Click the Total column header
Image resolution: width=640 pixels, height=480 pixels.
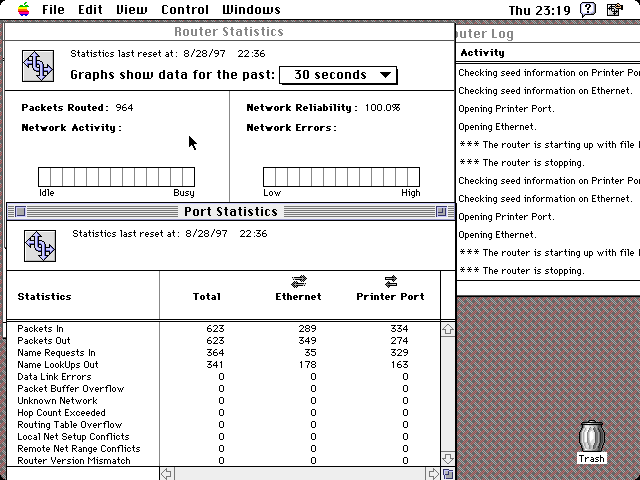pyautogui.click(x=207, y=297)
